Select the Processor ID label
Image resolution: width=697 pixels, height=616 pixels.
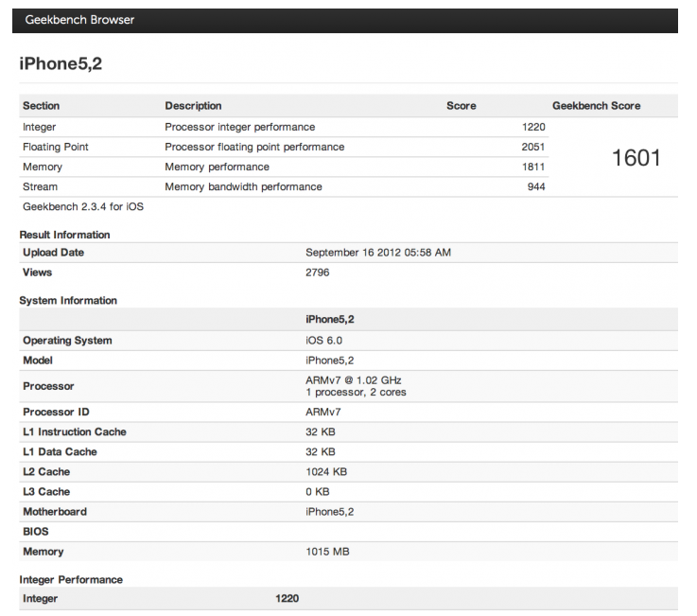56,412
